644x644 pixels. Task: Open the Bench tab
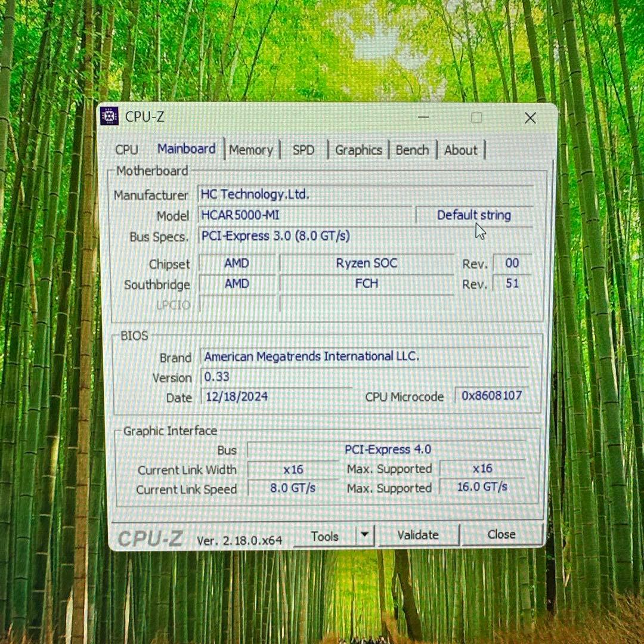coord(412,150)
